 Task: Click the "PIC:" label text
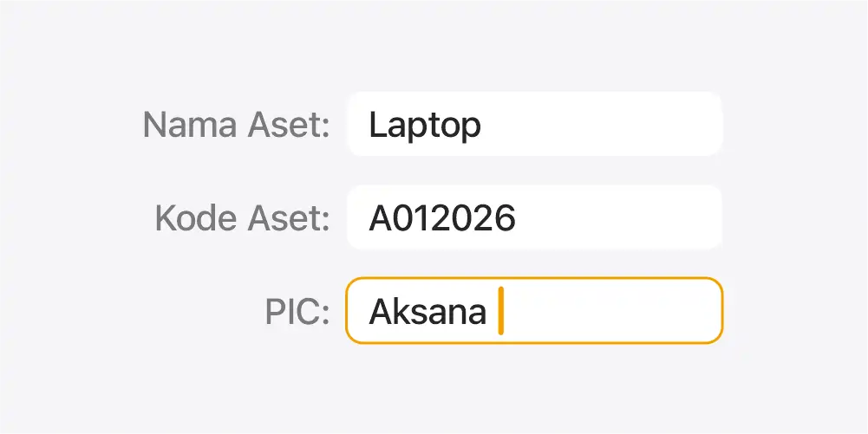pyautogui.click(x=297, y=312)
